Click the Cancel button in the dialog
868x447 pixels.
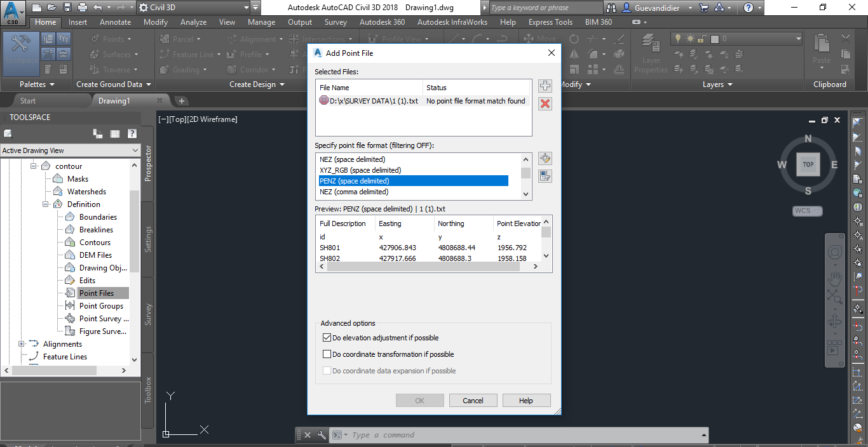[x=473, y=400]
